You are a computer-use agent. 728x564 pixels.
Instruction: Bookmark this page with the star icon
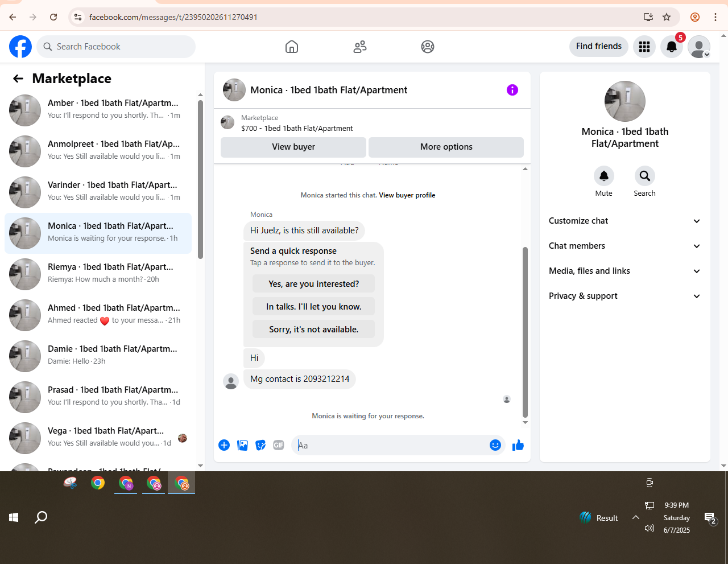pos(667,17)
